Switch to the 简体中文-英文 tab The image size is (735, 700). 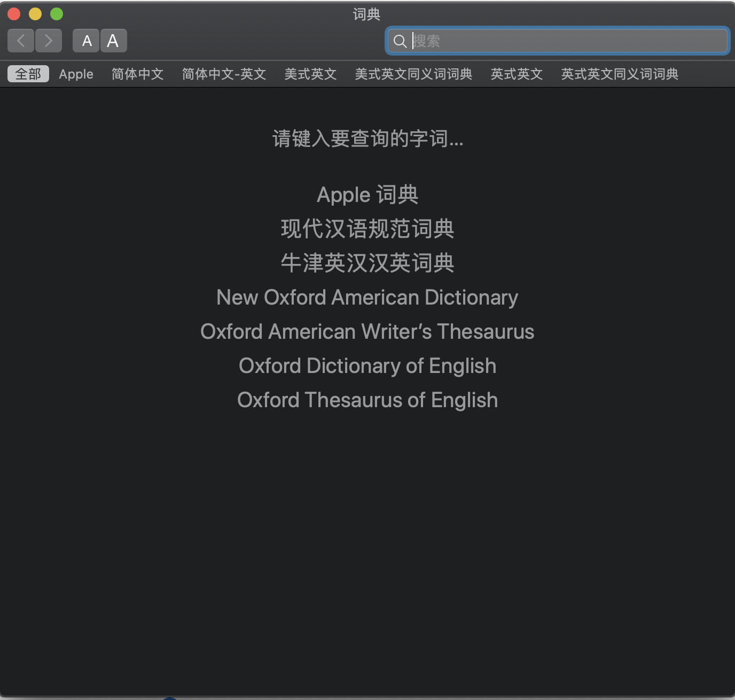[x=224, y=74]
